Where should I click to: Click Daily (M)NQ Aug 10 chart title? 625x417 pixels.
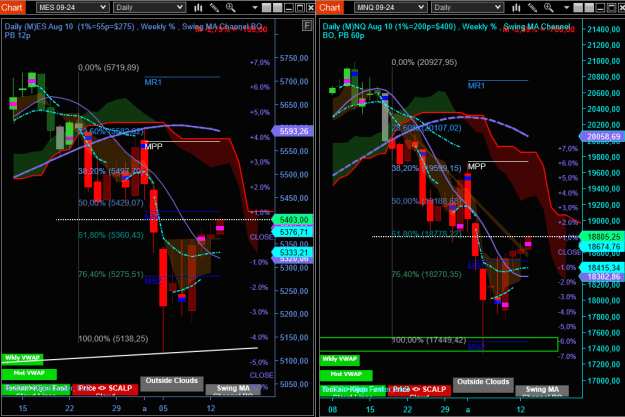(358, 26)
